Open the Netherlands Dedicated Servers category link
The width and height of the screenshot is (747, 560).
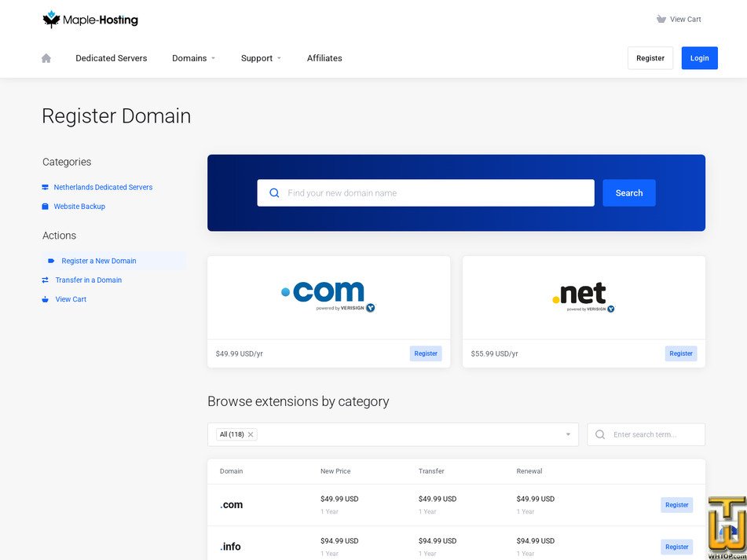click(103, 187)
